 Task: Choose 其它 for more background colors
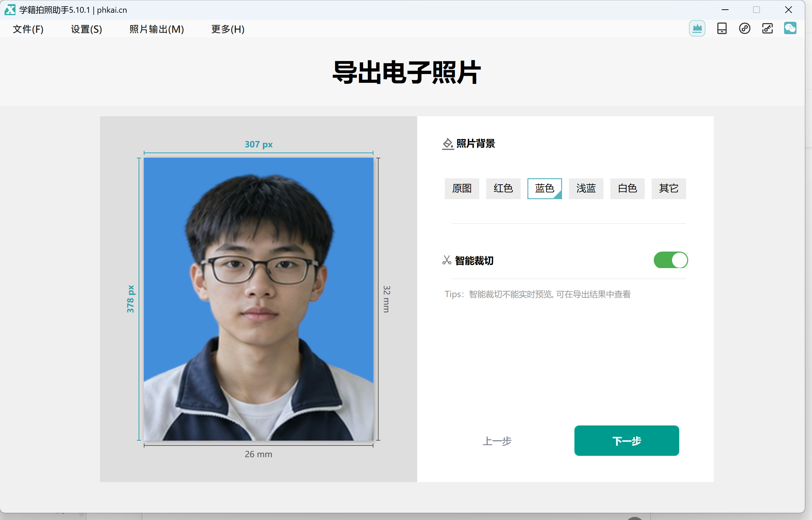tap(669, 188)
